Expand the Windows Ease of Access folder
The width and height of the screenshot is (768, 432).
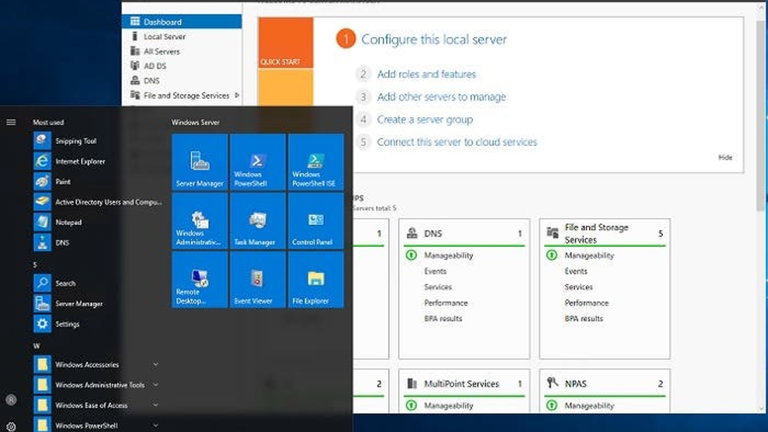(x=97, y=405)
